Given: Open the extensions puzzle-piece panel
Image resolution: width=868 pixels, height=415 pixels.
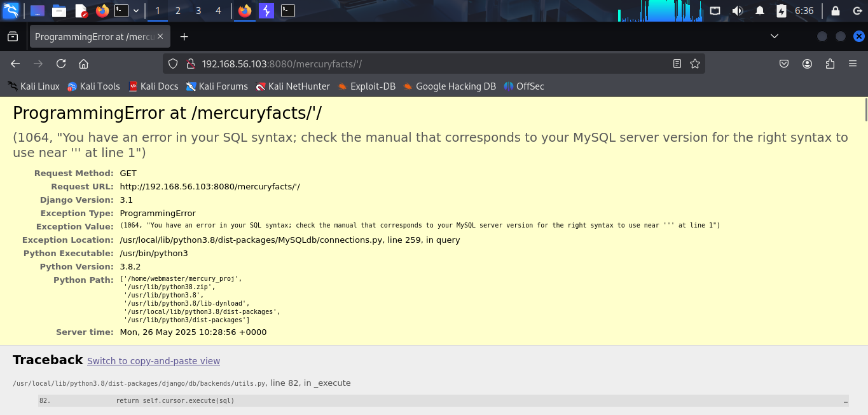Looking at the screenshot, I should click(x=830, y=64).
